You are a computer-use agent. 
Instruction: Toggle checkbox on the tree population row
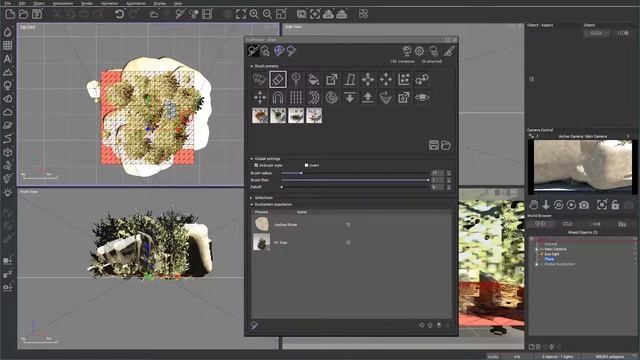(348, 242)
